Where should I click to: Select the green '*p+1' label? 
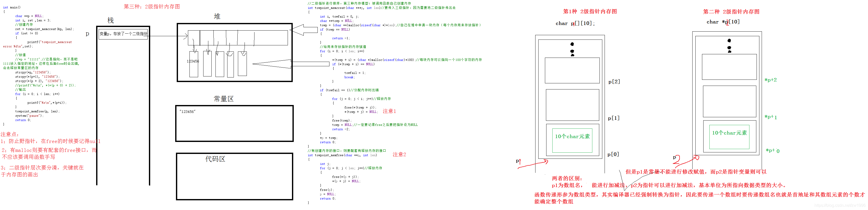click(771, 117)
